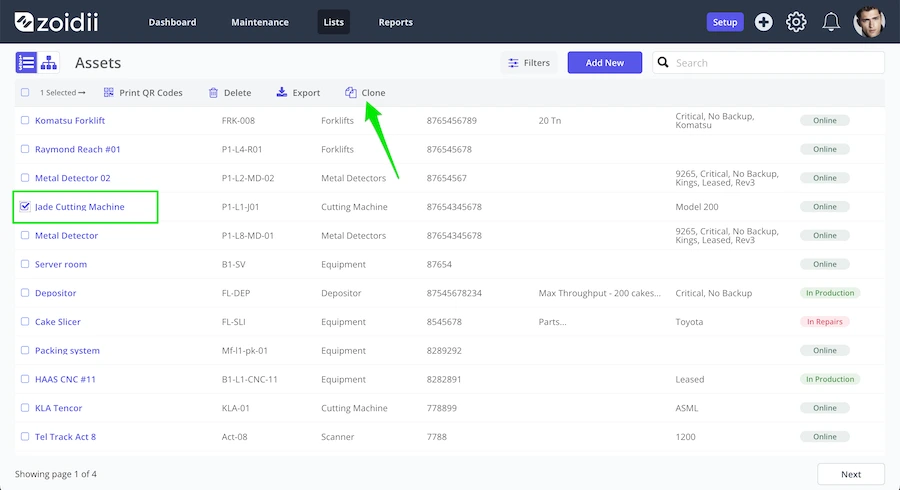The width and height of the screenshot is (900, 490).
Task: Clone the selected asset
Action: (365, 92)
